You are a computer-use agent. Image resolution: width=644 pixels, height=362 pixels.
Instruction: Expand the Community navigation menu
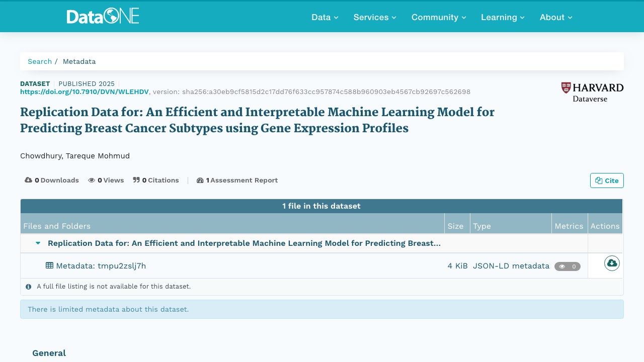(x=439, y=17)
